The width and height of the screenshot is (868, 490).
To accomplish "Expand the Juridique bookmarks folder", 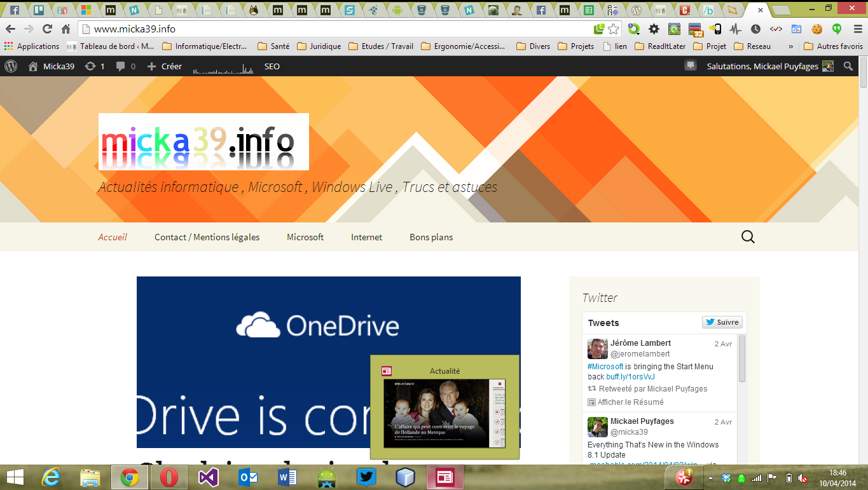I will 319,46.
